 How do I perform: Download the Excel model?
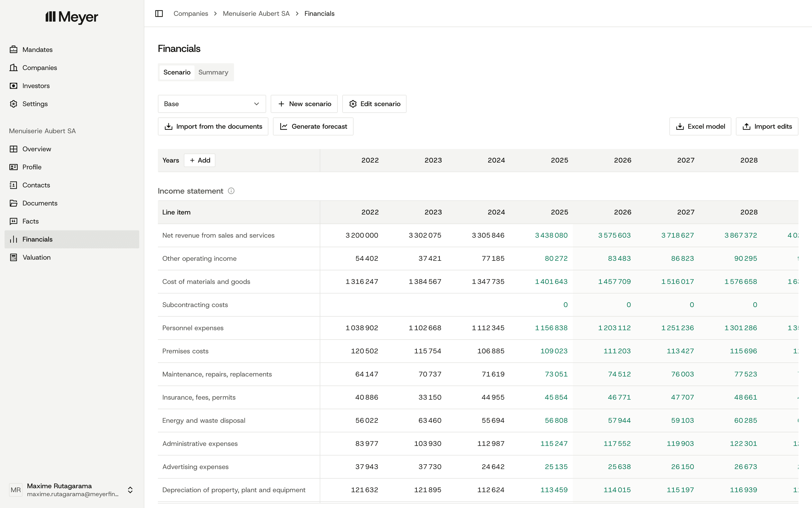[700, 126]
